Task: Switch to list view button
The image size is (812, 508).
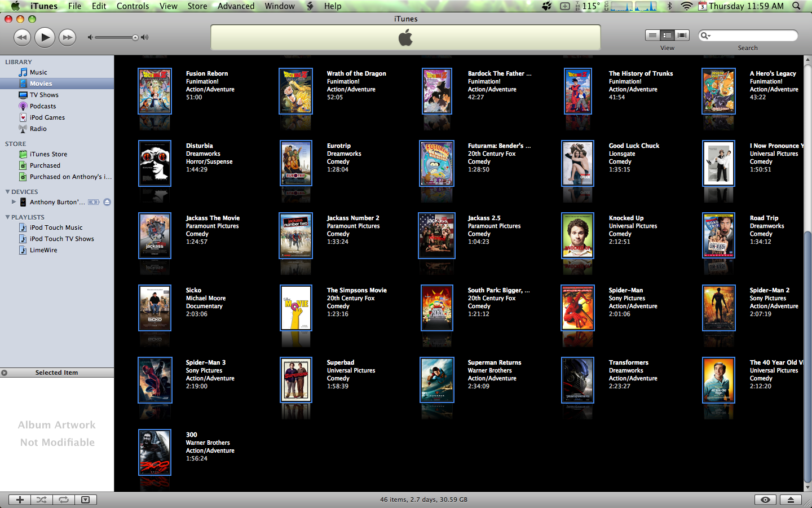Action: coord(652,35)
